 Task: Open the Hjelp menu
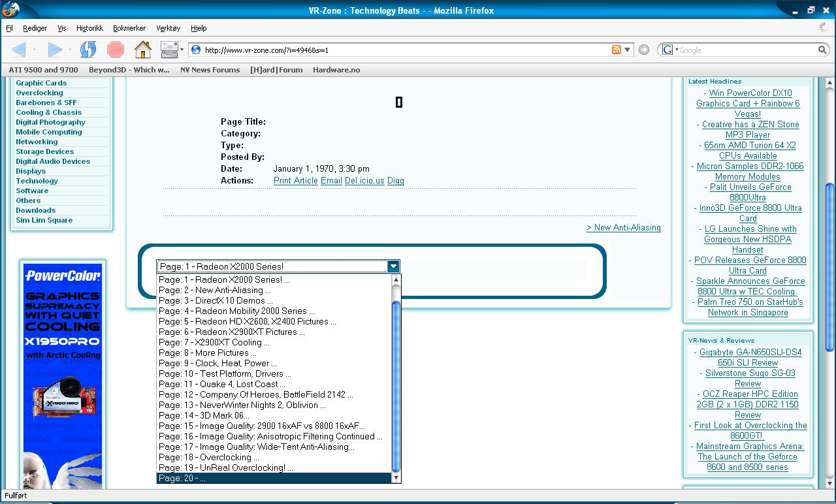point(199,28)
